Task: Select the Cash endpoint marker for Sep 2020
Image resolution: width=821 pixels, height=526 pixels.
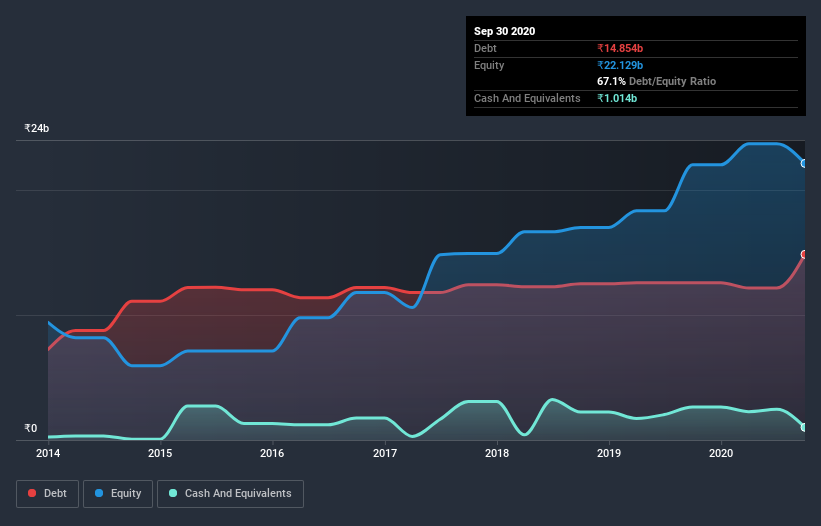Action: [804, 427]
